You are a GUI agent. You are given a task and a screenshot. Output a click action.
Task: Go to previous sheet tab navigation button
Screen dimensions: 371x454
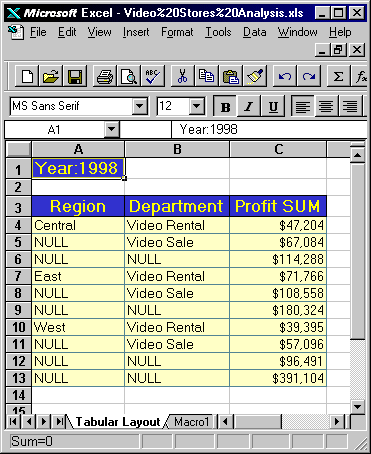tap(29, 422)
